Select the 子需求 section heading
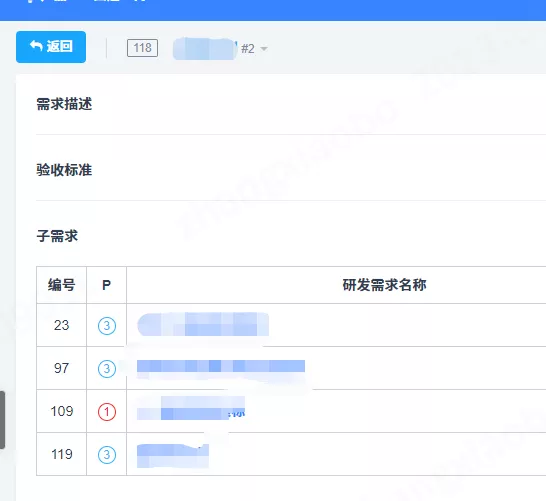This screenshot has height=501, width=546. 57,236
